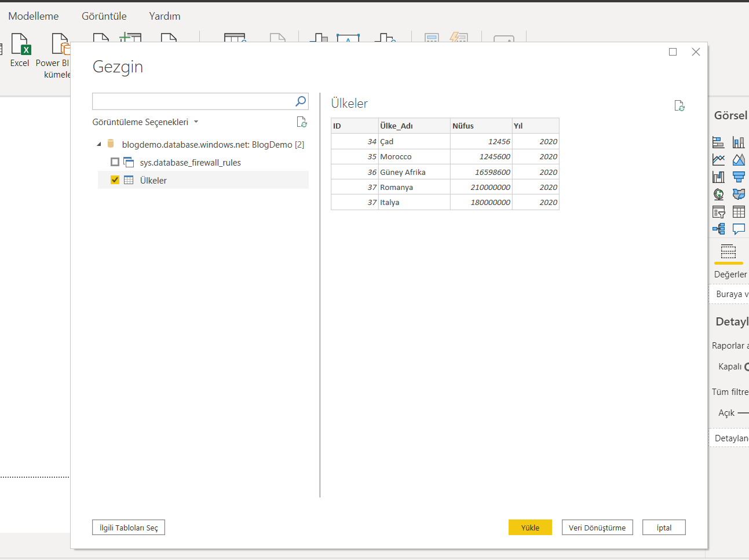The image size is (749, 560).
Task: Select the slicer visual
Action: [x=718, y=211]
